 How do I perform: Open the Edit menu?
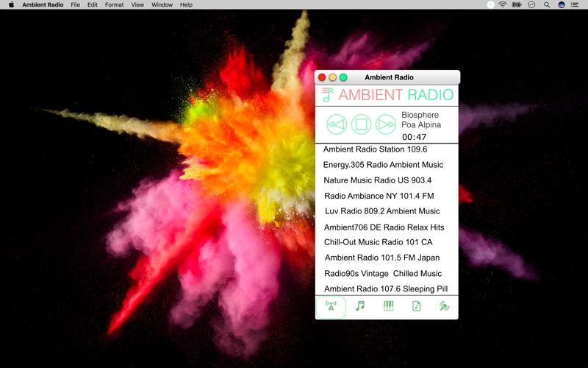coord(93,4)
